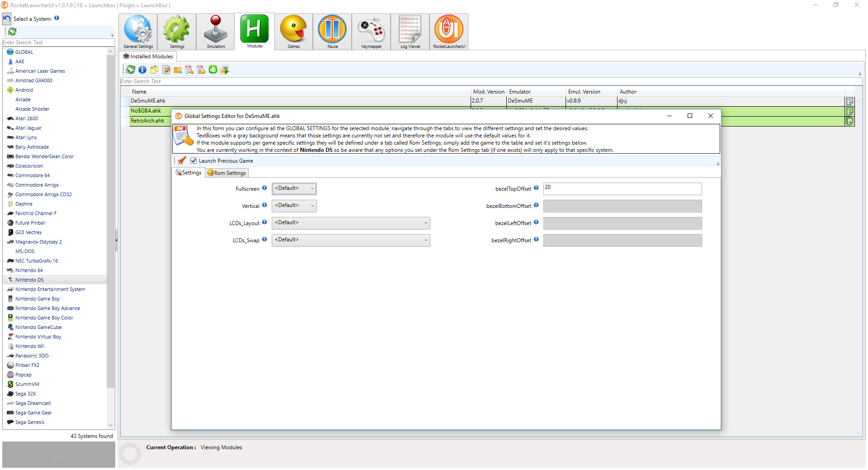The width and height of the screenshot is (868, 470).
Task: Edit module with notepad pencil icon
Action: [166, 70]
